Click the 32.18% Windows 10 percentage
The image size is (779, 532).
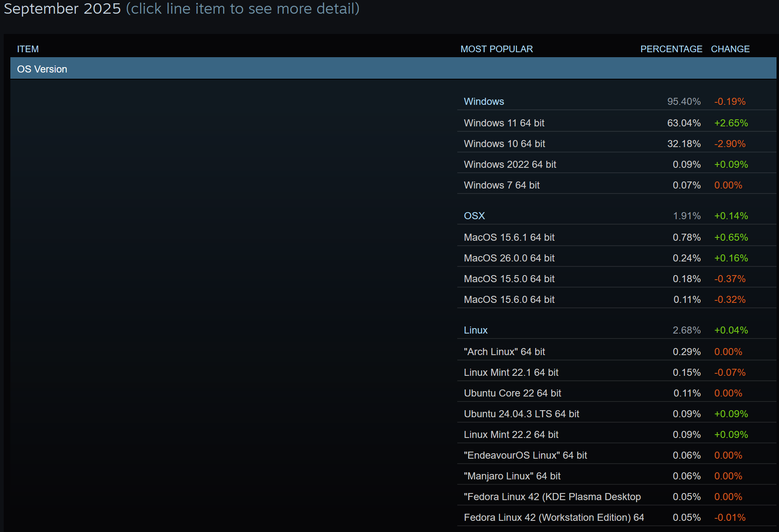(684, 144)
